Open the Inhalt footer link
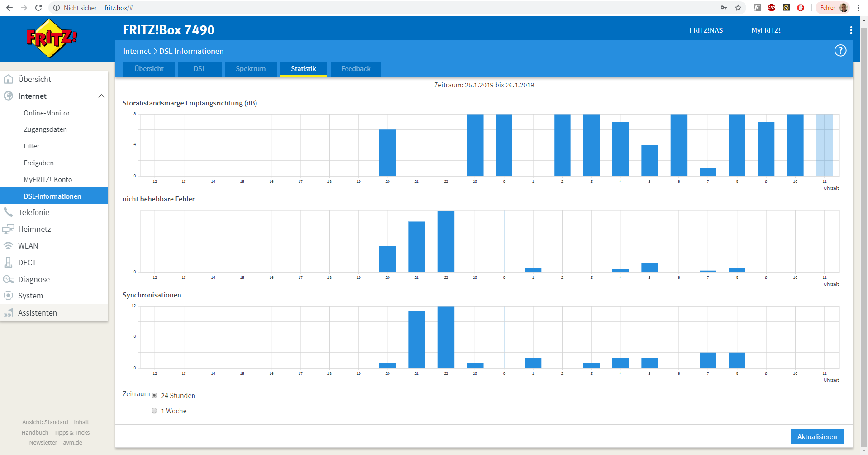Viewport: 868px width, 455px height. [x=81, y=422]
